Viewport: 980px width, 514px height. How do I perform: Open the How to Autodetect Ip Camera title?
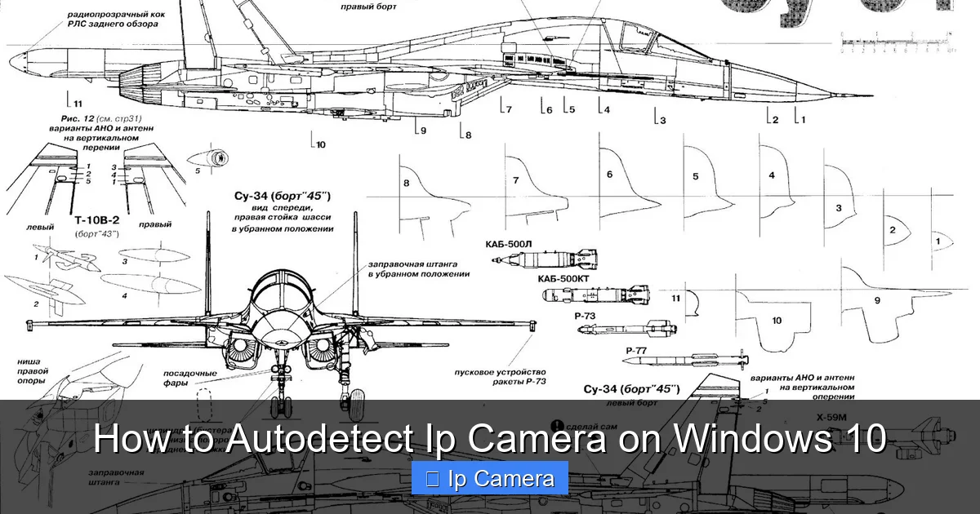[x=490, y=438]
